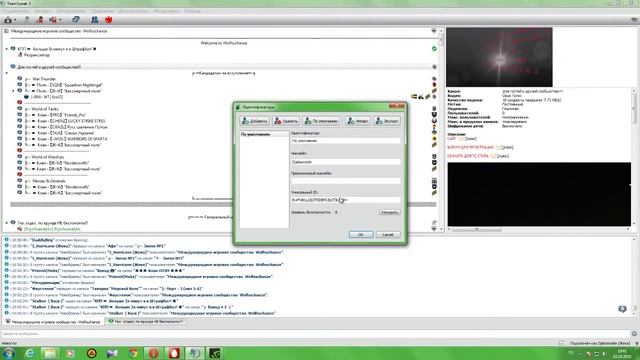Click the Импорт identity button
640x360 pixels.
(358, 121)
